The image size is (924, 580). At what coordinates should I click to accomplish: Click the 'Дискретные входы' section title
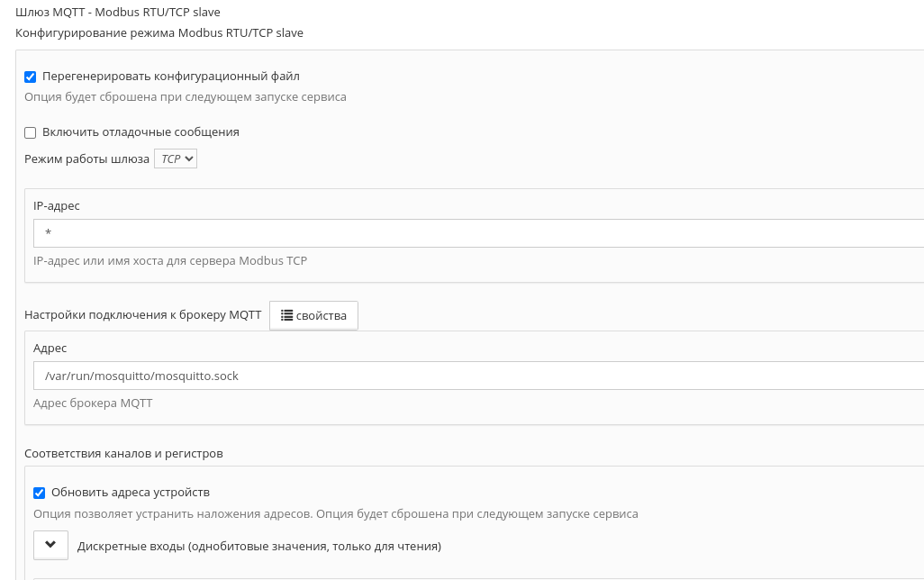259,547
